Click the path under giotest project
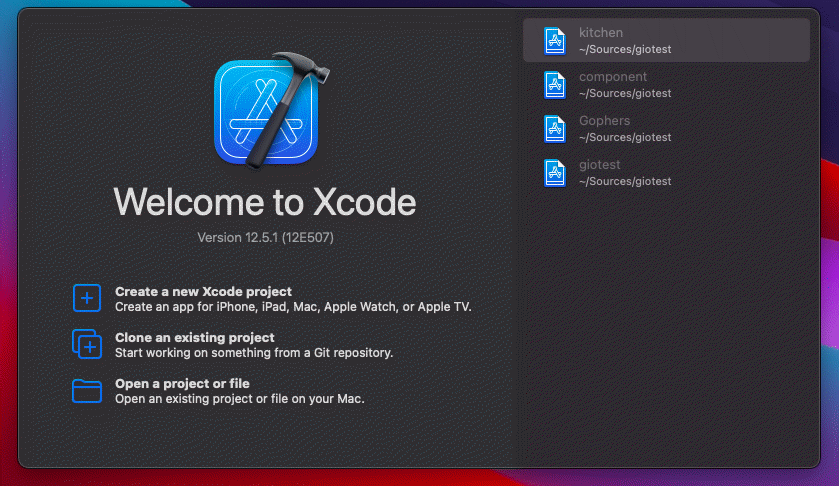Screen dimensions: 839x486 [625, 181]
